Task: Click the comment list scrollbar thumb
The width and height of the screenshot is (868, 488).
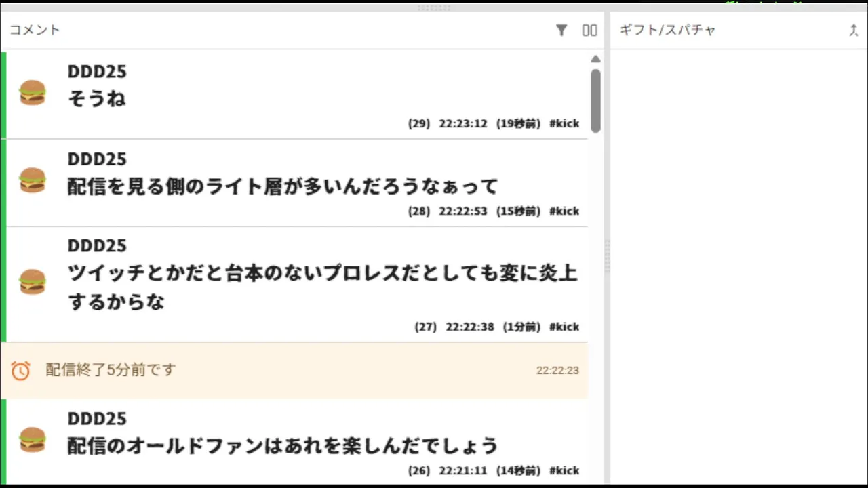Action: (x=595, y=100)
